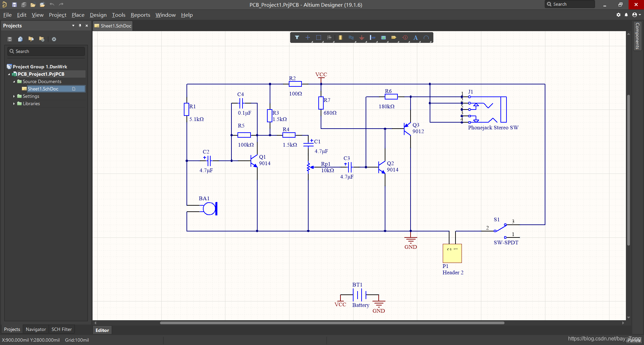Select the Place Wire tool
Screen dimensions: 644x345
click(351, 38)
